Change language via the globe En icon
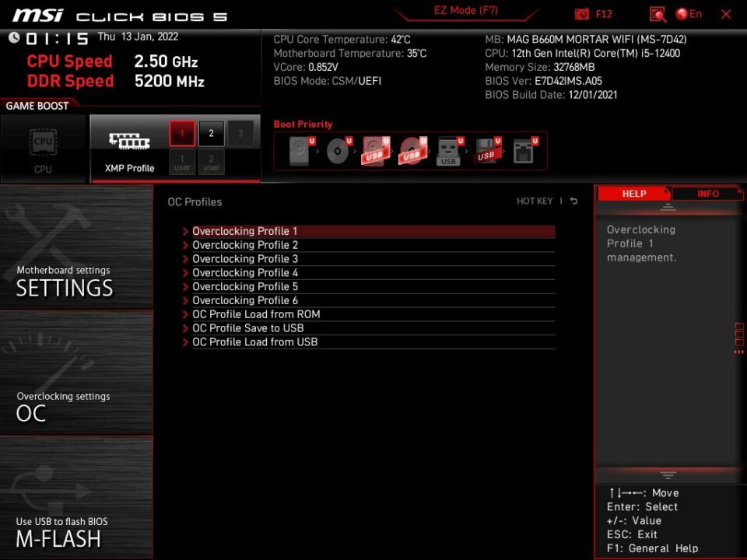This screenshot has height=560, width=747. point(689,14)
